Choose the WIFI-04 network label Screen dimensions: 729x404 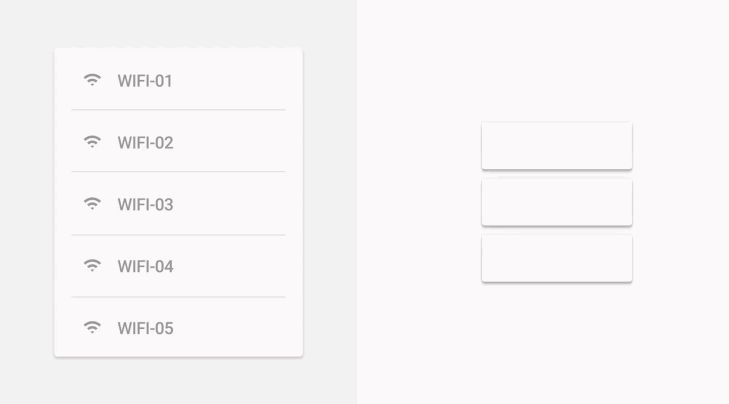[x=146, y=266]
